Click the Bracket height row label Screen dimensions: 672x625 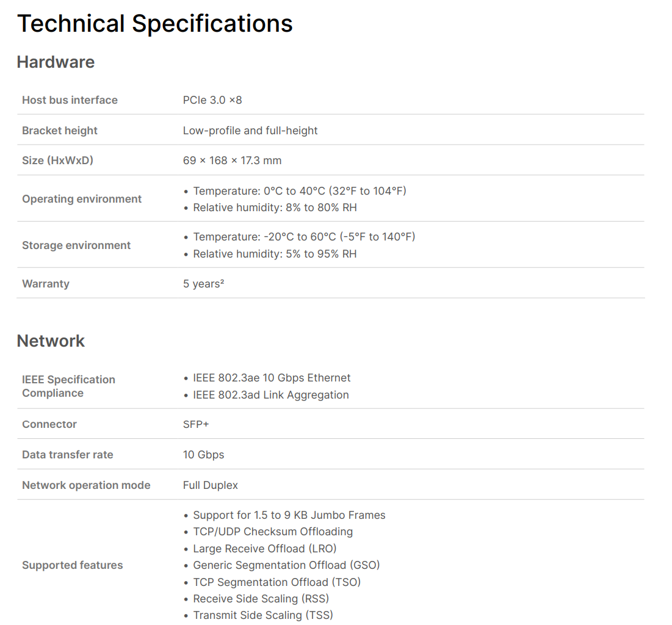60,131
